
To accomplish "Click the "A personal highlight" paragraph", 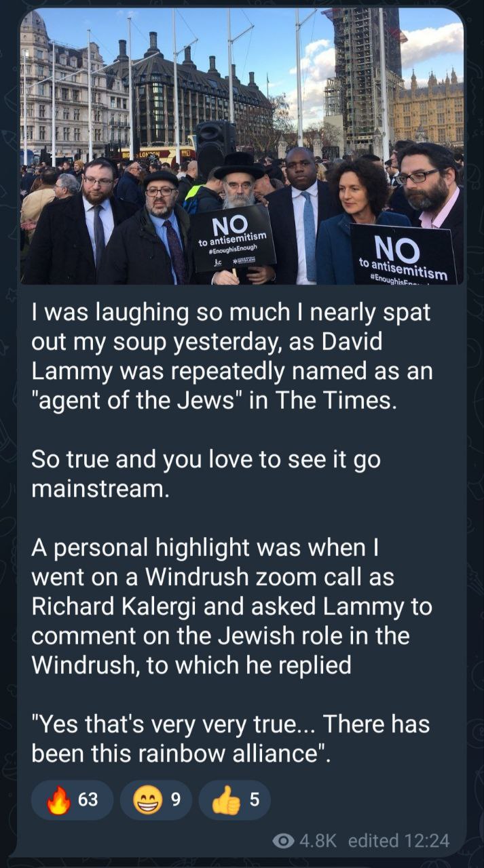I will [x=231, y=606].
